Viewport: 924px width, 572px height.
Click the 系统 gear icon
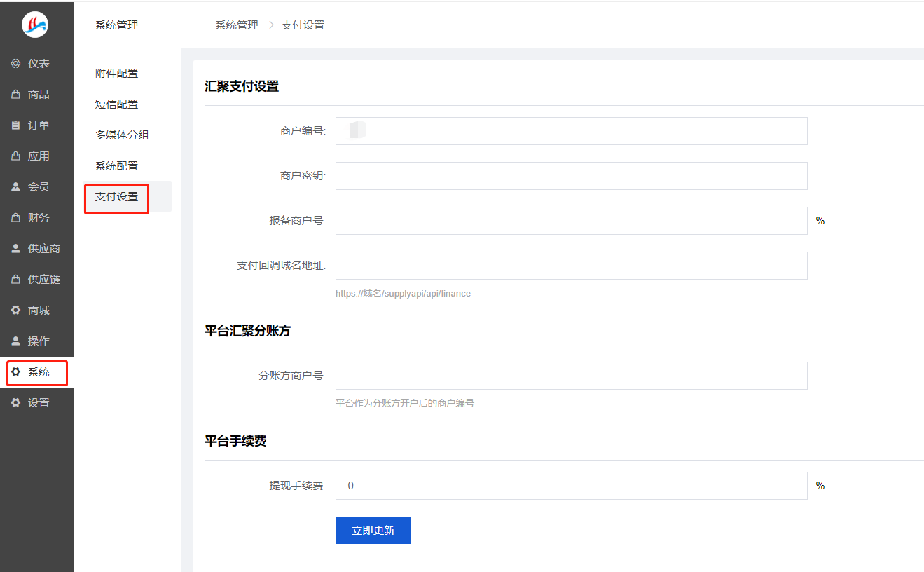tap(15, 372)
